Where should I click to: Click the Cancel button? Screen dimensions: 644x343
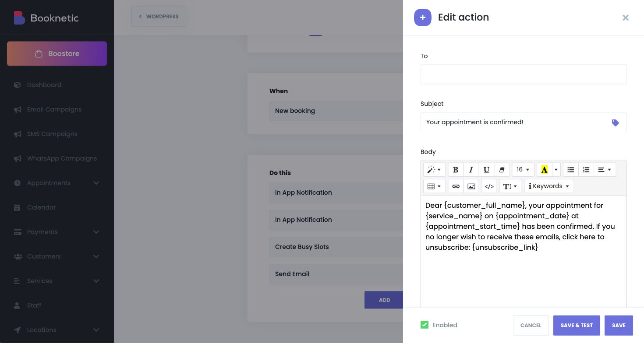pyautogui.click(x=531, y=325)
